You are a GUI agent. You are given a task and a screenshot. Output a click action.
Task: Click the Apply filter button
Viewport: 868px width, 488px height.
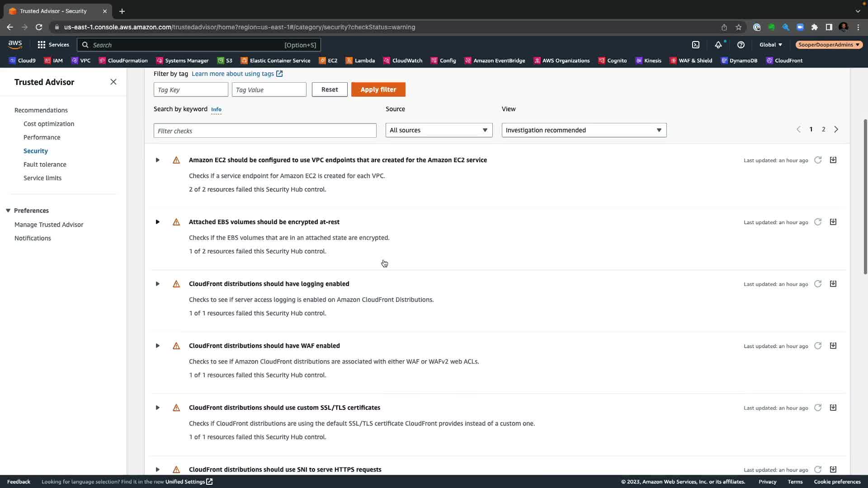[x=378, y=89]
